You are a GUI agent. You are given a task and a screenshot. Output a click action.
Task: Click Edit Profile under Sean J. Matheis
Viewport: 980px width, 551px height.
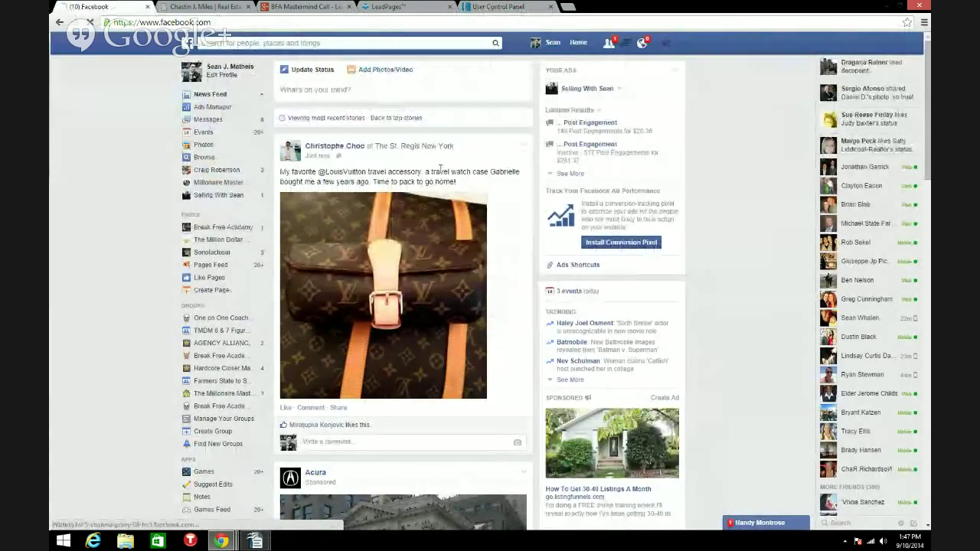[x=221, y=75]
